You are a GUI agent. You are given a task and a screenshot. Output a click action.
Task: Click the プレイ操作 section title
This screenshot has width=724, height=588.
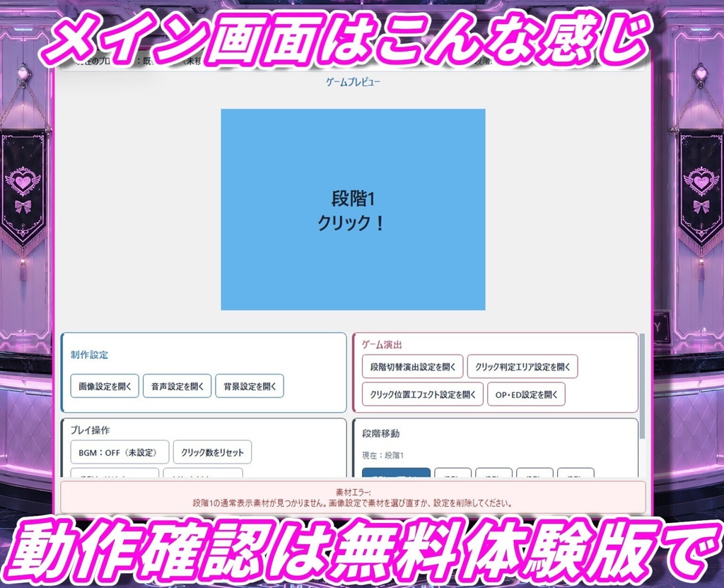point(90,430)
